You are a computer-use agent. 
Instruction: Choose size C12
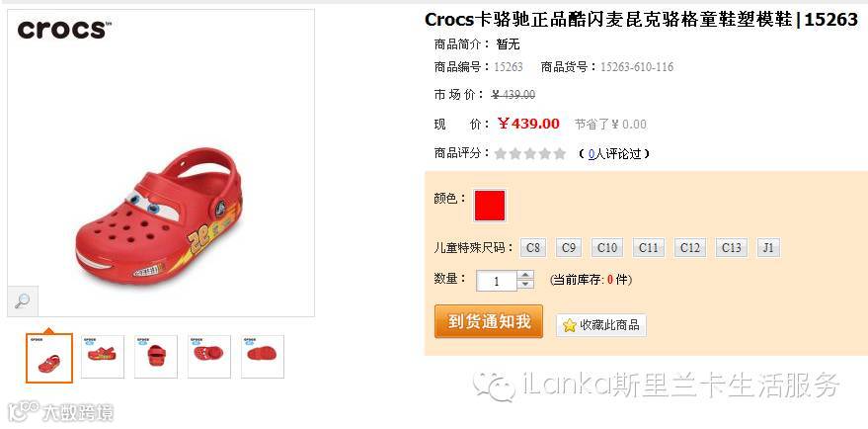pos(689,248)
